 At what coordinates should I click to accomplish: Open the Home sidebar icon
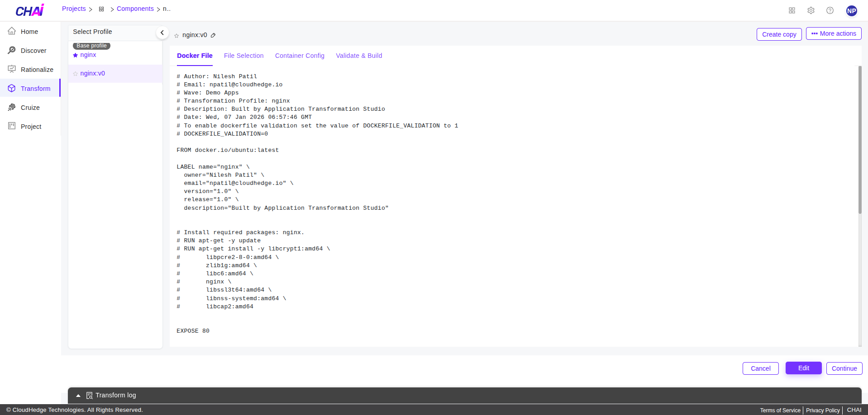pos(12,31)
